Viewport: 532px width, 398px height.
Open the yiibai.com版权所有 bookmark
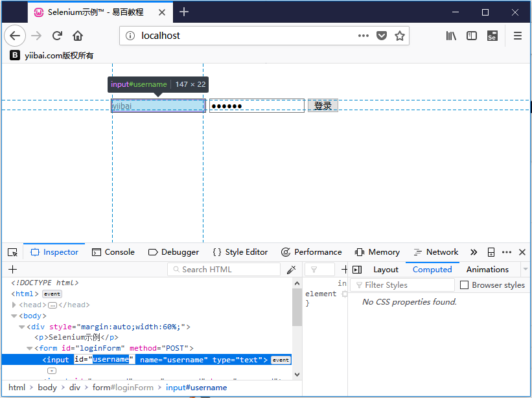click(x=52, y=55)
